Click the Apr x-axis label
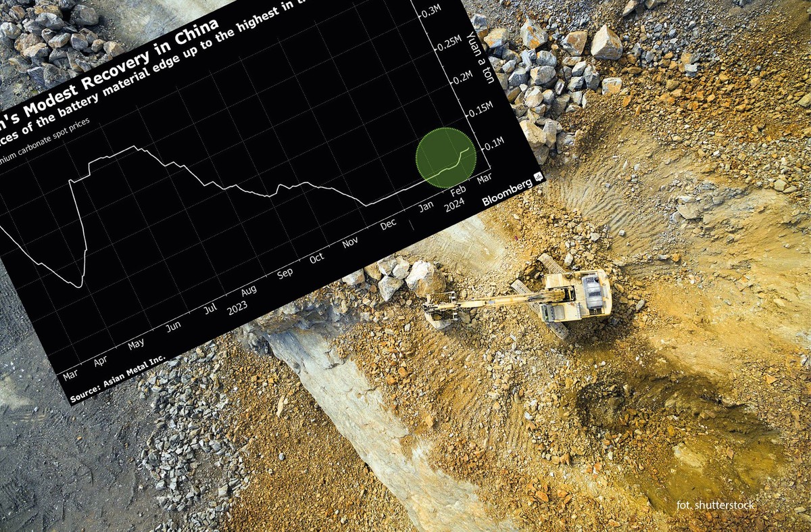Image resolution: width=811 pixels, height=532 pixels. [x=101, y=360]
